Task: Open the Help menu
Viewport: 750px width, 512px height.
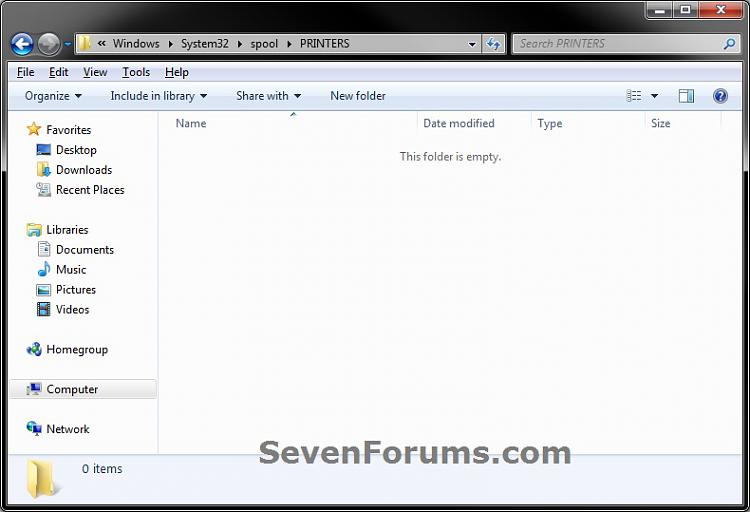Action: (x=176, y=72)
